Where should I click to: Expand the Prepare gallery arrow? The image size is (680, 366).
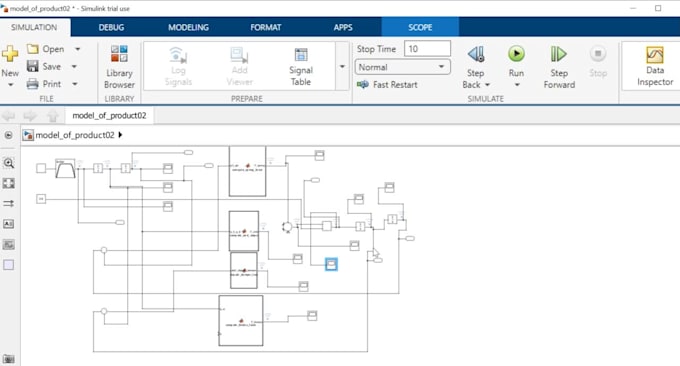click(342, 66)
